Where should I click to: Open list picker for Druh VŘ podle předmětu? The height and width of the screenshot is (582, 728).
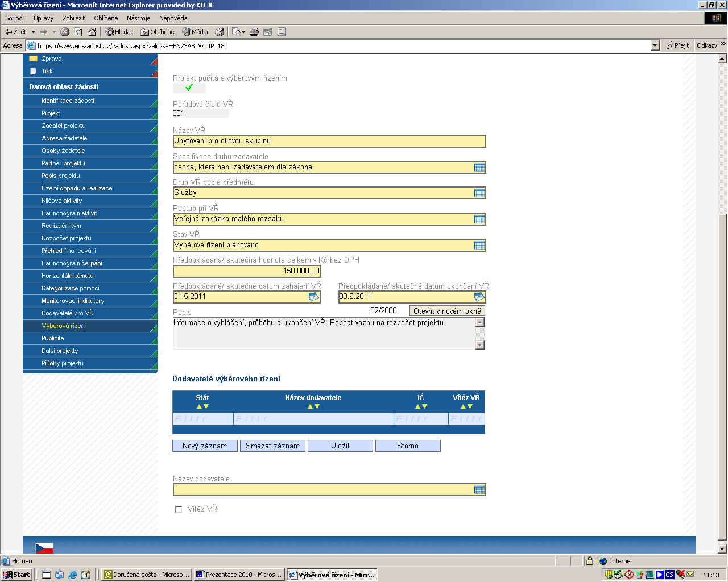(479, 193)
